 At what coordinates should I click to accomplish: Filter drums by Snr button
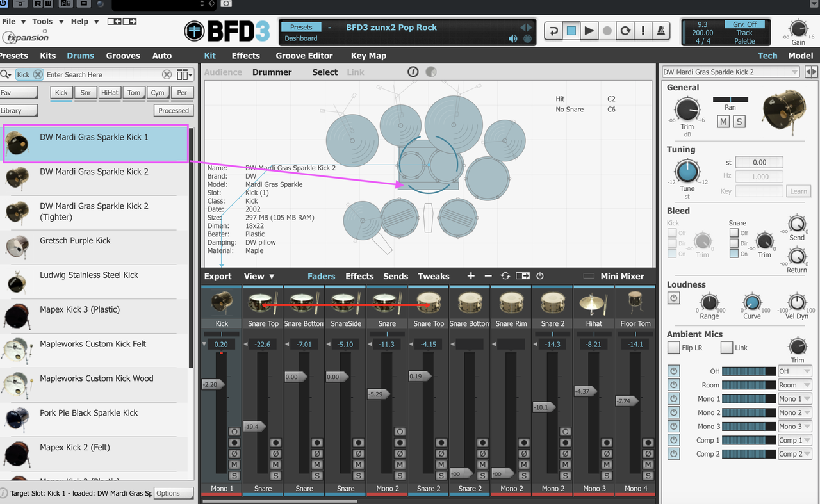pos(86,93)
